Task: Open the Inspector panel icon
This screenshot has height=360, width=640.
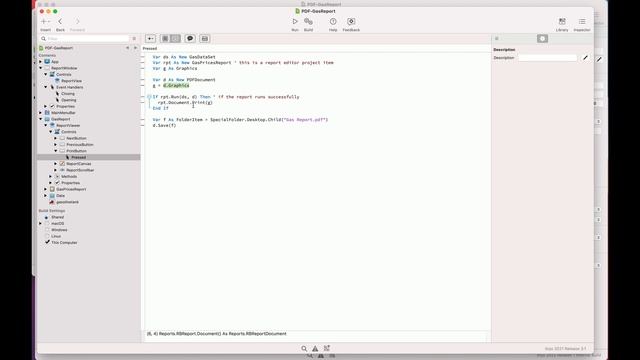Action: tap(582, 22)
